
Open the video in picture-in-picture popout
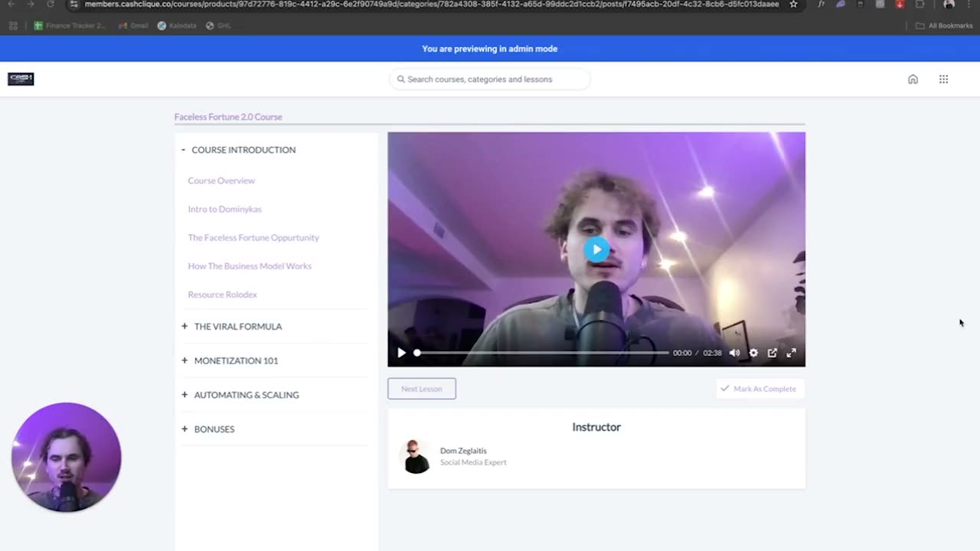pyautogui.click(x=773, y=353)
